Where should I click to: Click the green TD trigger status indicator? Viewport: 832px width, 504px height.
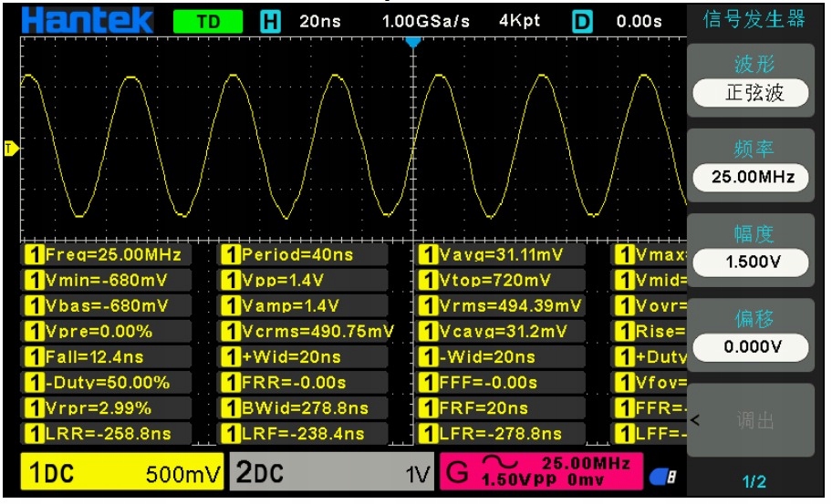click(208, 22)
